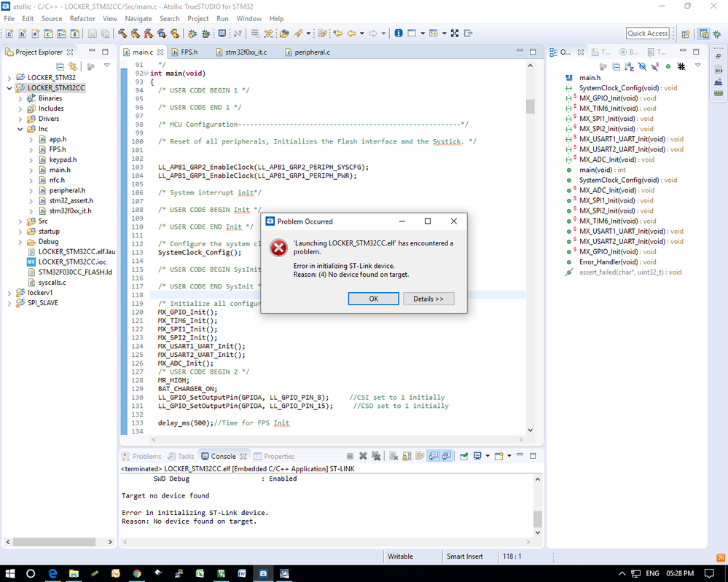Screen dimensions: 728x582
Task: Click the Save disk icon in toolbar
Action: click(93, 34)
